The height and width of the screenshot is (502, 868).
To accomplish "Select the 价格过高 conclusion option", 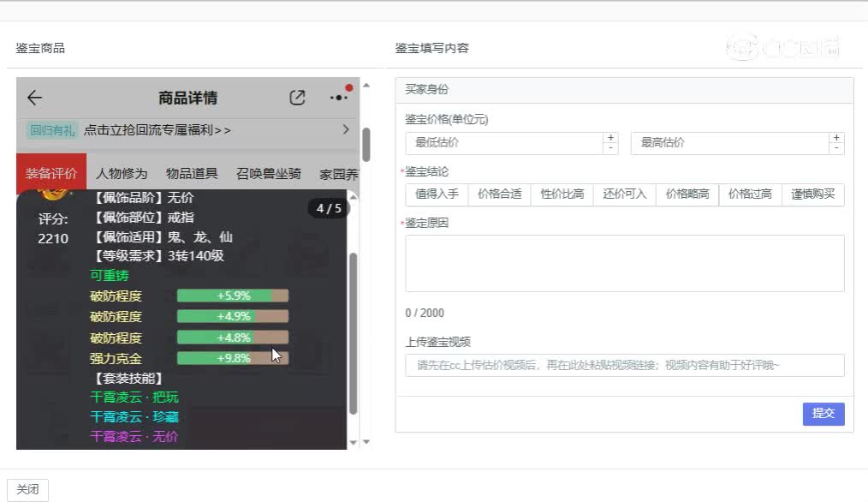I will click(x=750, y=194).
